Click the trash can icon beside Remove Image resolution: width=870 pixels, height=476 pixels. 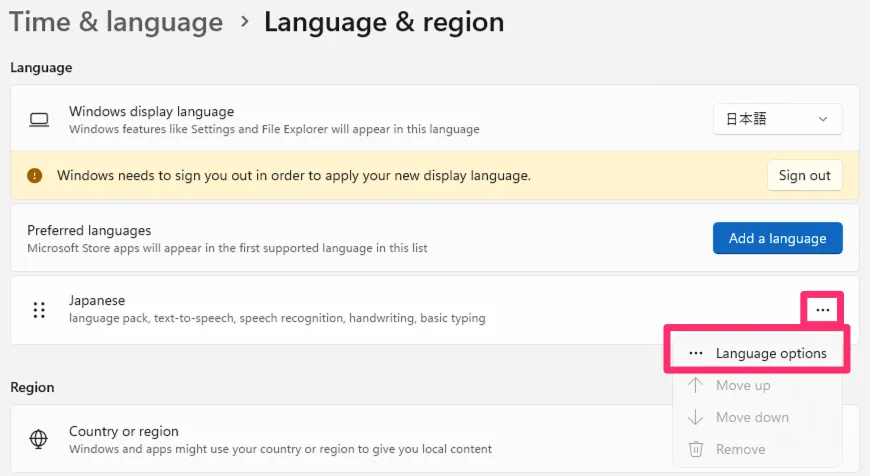[x=695, y=449]
